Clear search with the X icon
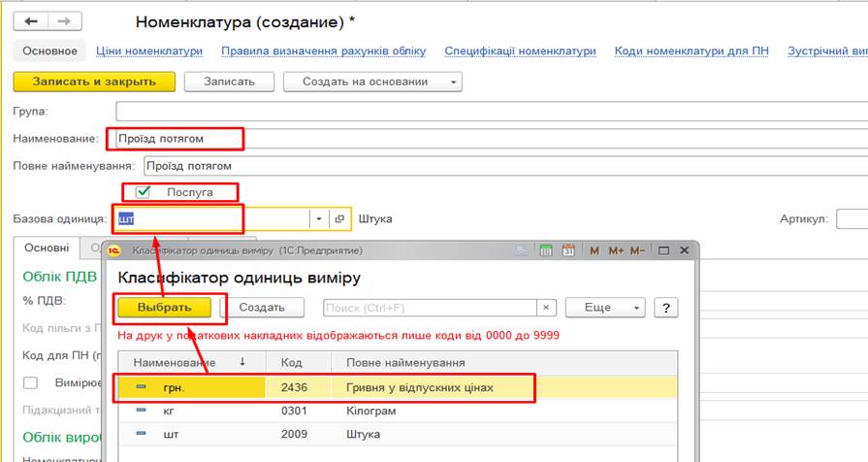This screenshot has width=868, height=462. click(546, 308)
